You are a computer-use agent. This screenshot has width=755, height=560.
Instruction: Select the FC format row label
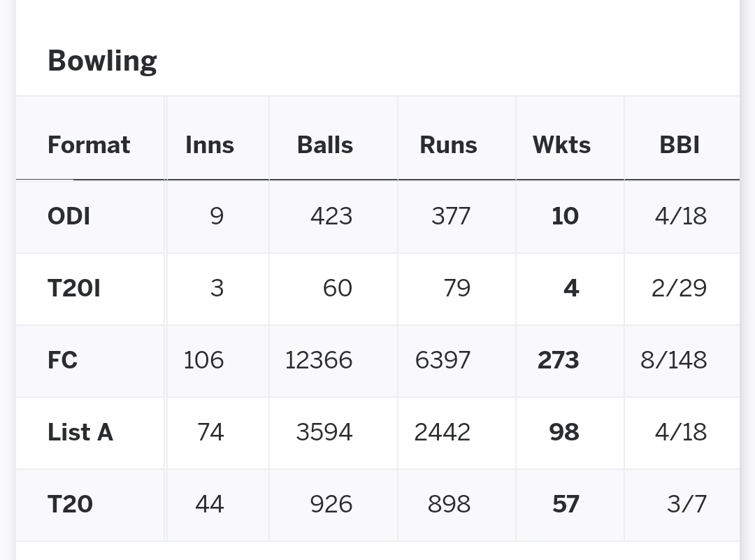[x=63, y=360]
